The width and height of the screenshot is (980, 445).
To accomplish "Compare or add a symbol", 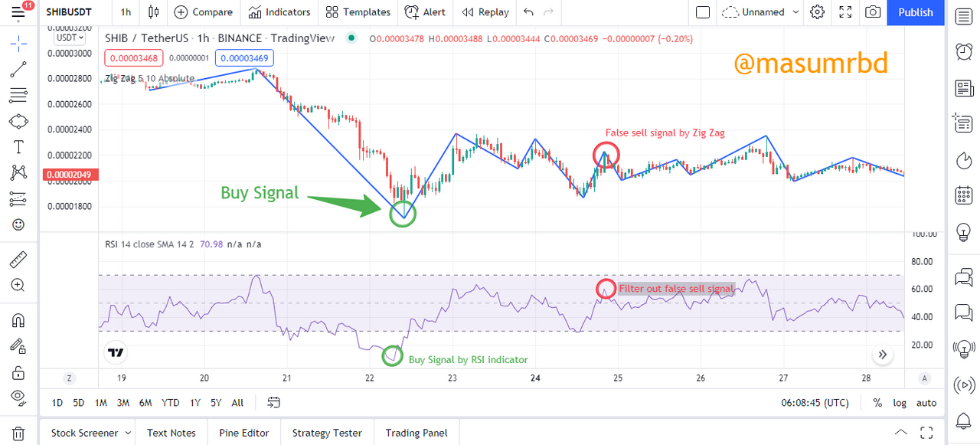I will point(203,12).
